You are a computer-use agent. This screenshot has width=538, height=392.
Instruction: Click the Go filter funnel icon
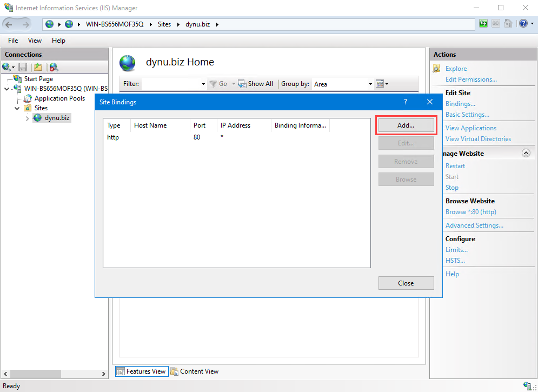[x=213, y=84]
